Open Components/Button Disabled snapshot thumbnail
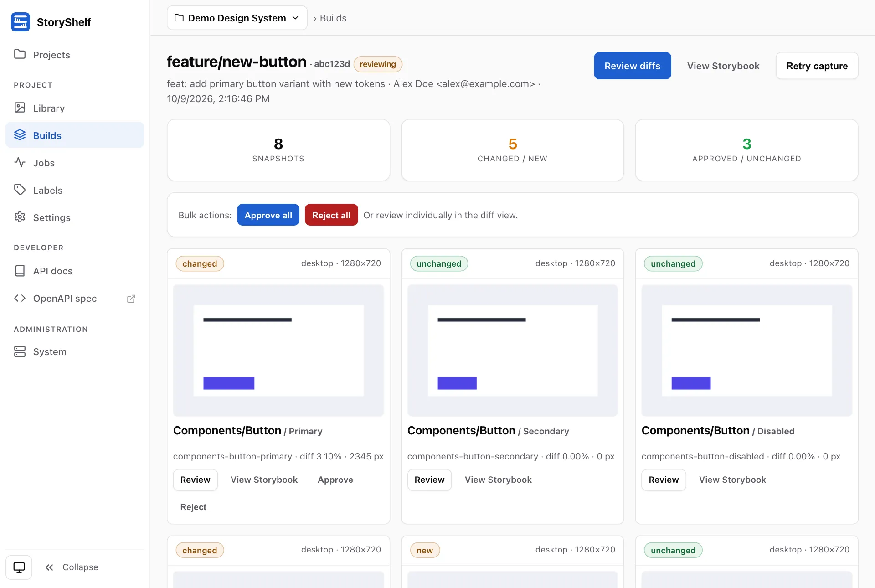This screenshot has height=588, width=875. pos(746,350)
